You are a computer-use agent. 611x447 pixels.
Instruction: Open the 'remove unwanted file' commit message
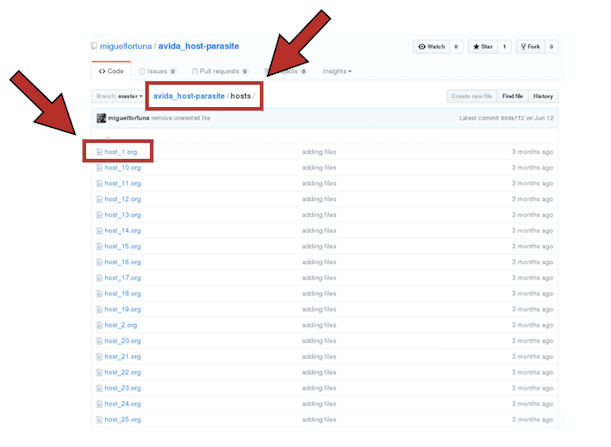[x=181, y=118]
